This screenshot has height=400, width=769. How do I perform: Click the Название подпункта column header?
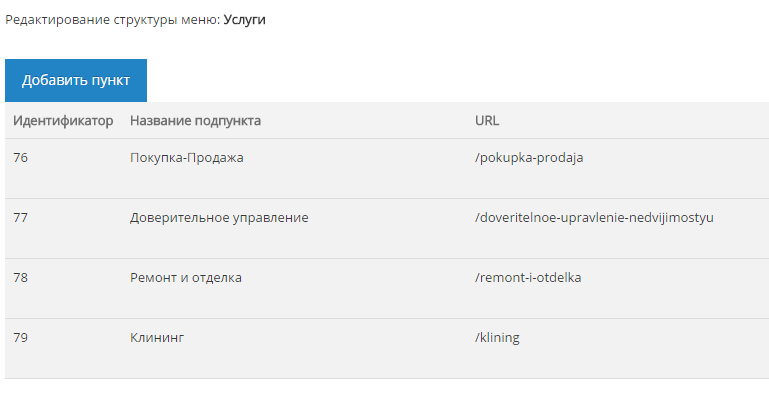(x=195, y=121)
